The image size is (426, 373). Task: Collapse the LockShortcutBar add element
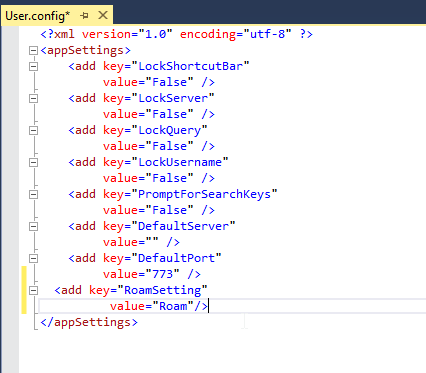33,67
